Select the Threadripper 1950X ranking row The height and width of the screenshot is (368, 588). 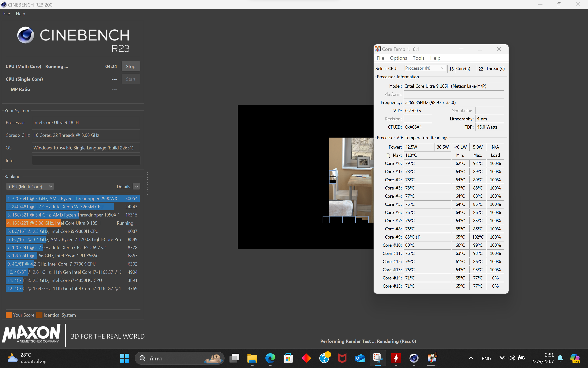click(72, 215)
